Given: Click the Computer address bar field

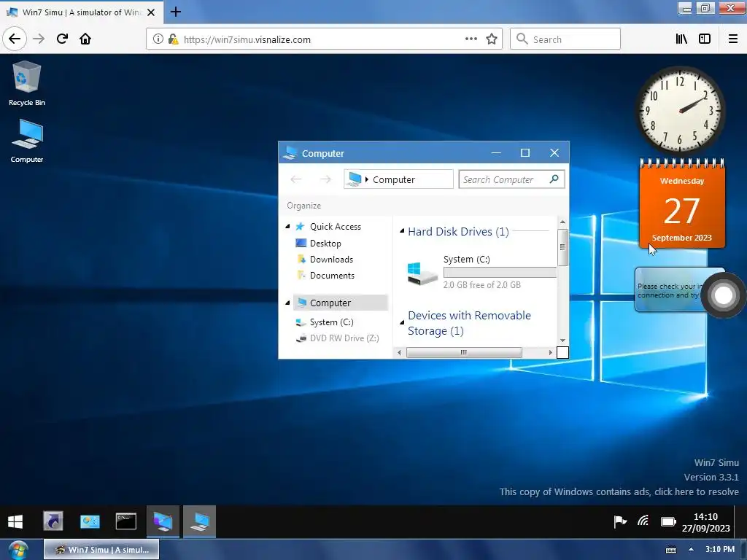Looking at the screenshot, I should [x=398, y=179].
